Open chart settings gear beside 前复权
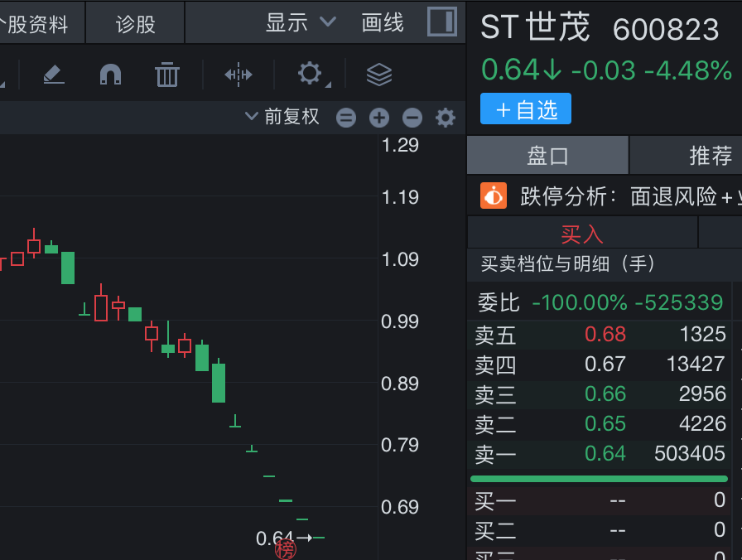This screenshot has width=742, height=560. (x=446, y=118)
